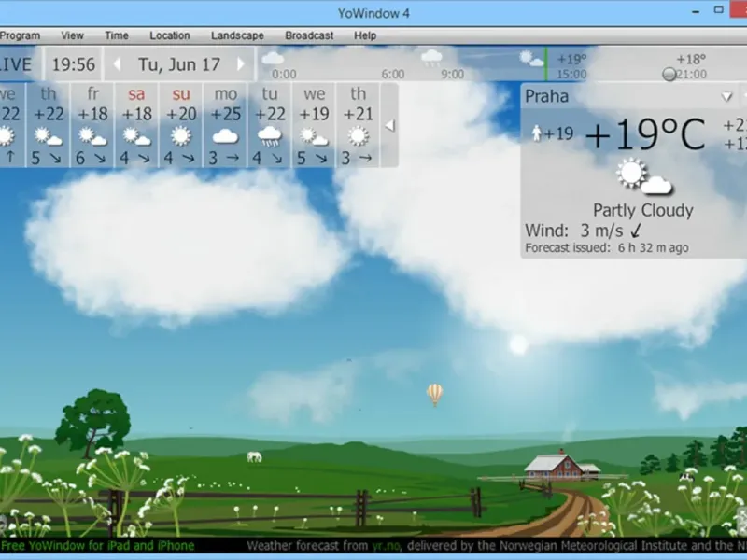Open Free YoWindow for iPad and iPhone link

pyautogui.click(x=97, y=546)
